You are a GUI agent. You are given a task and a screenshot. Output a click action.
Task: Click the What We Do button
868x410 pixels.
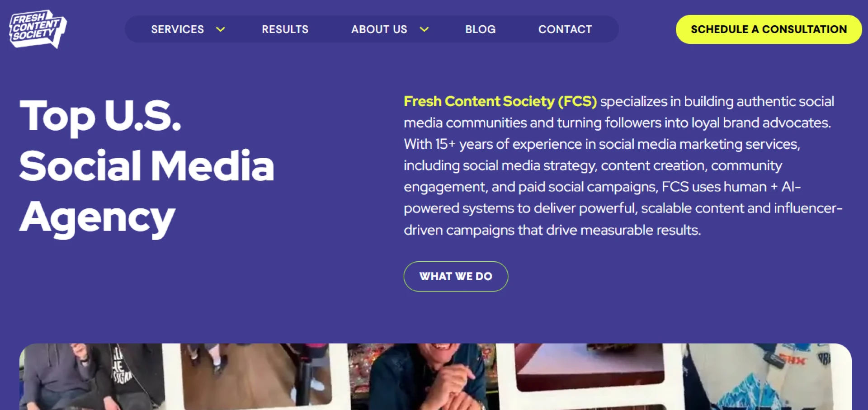pos(456,276)
